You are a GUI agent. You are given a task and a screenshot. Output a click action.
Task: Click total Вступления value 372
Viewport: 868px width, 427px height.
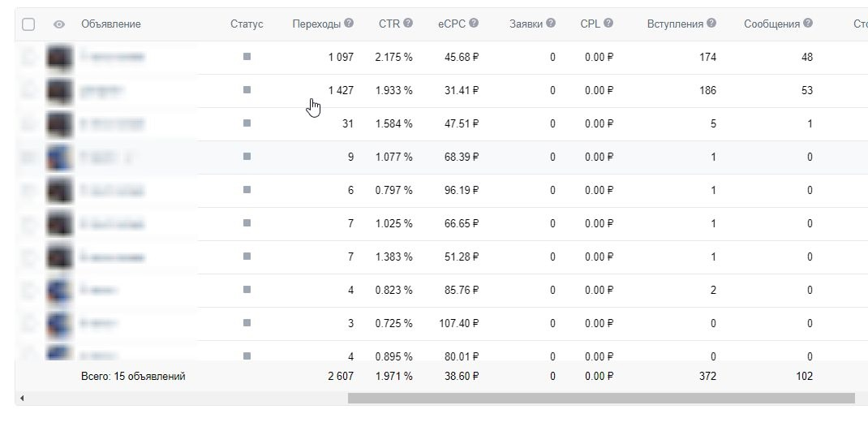click(x=707, y=377)
